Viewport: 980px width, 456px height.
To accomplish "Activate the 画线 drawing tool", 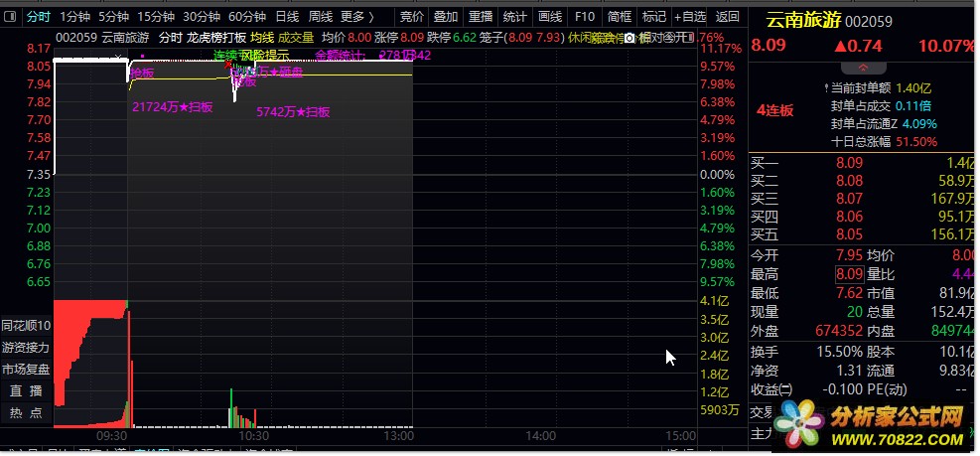I will (549, 17).
